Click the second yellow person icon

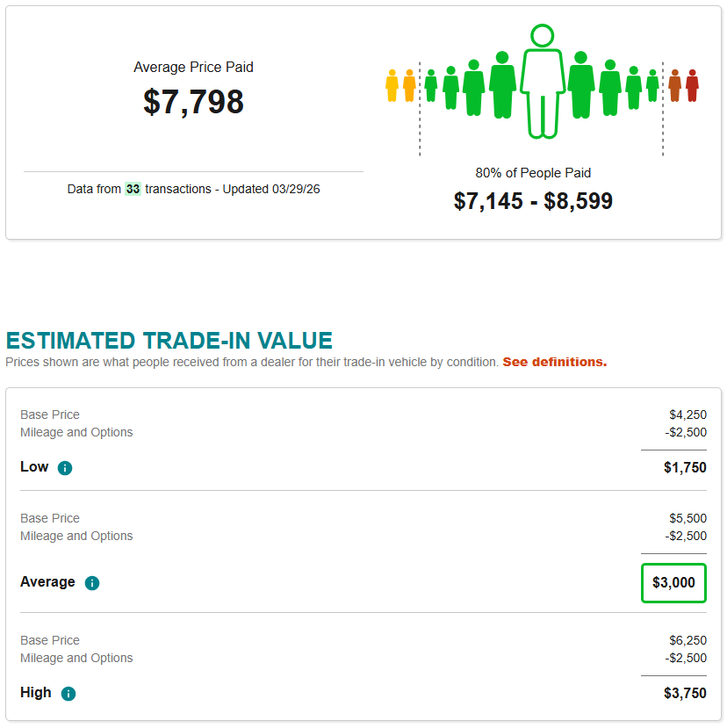(x=409, y=86)
